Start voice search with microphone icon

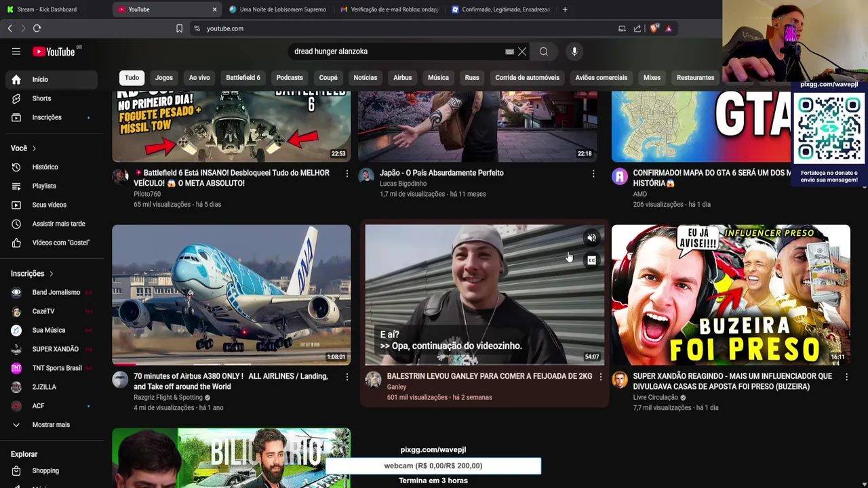[574, 52]
